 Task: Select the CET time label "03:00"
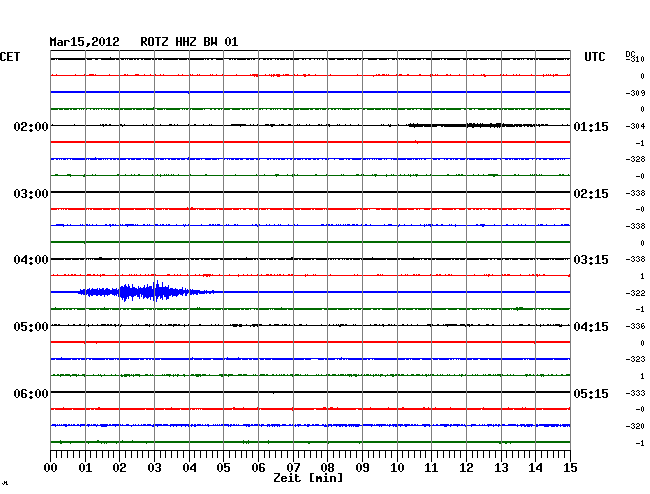tap(31, 194)
